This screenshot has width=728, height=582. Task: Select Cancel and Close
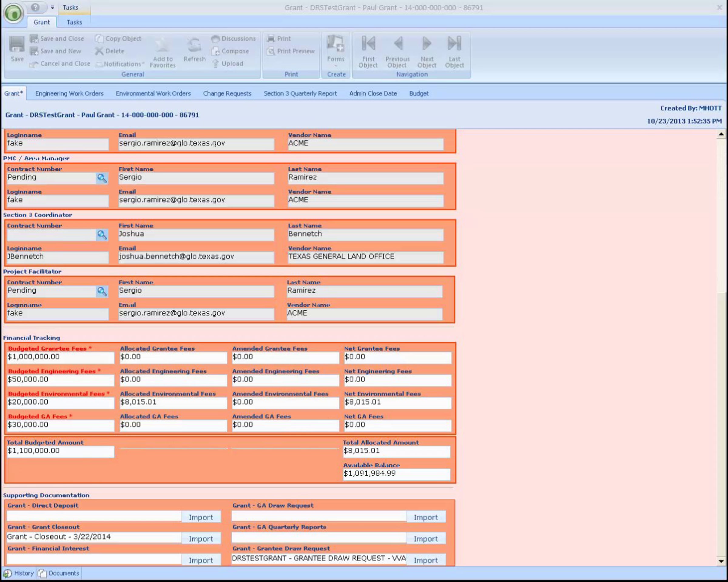60,64
